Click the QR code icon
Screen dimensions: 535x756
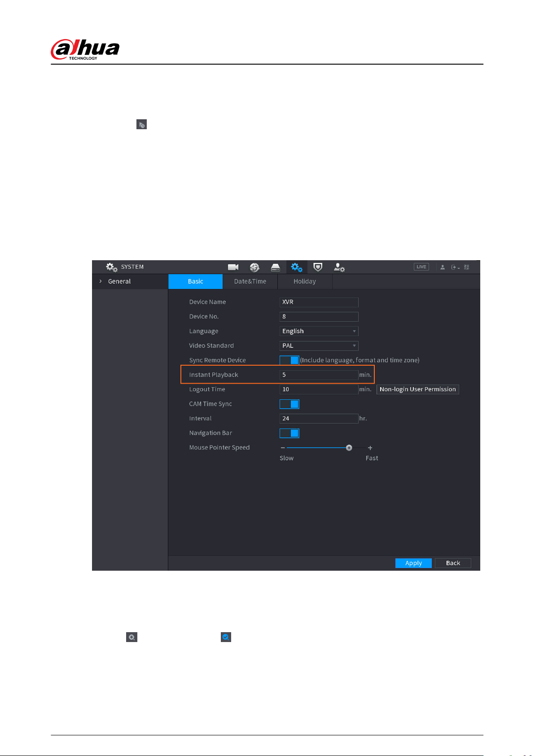467,267
